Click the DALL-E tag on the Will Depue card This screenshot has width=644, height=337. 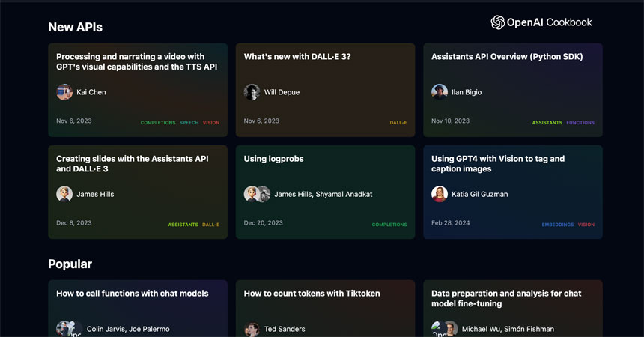(398, 123)
